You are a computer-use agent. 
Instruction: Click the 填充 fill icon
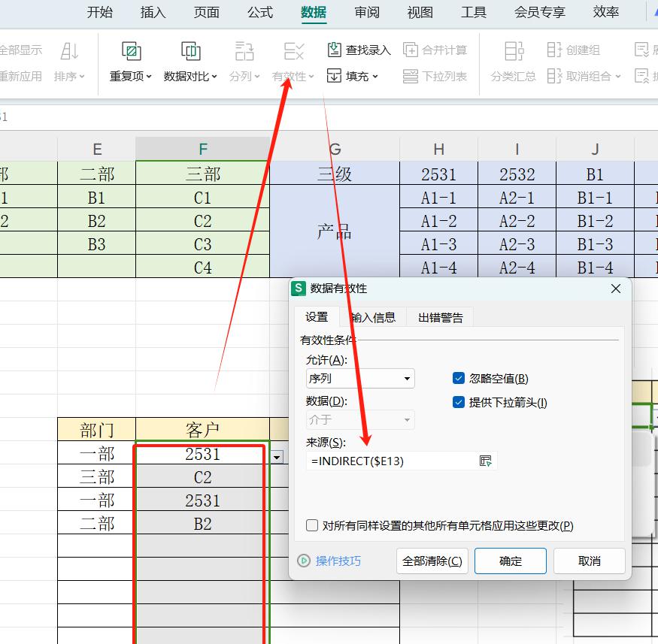coord(334,76)
